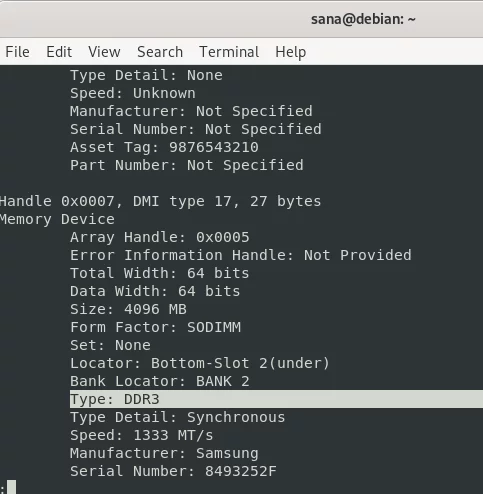Image resolution: width=483 pixels, height=494 pixels.
Task: Open the Terminal menu
Action: (x=229, y=52)
